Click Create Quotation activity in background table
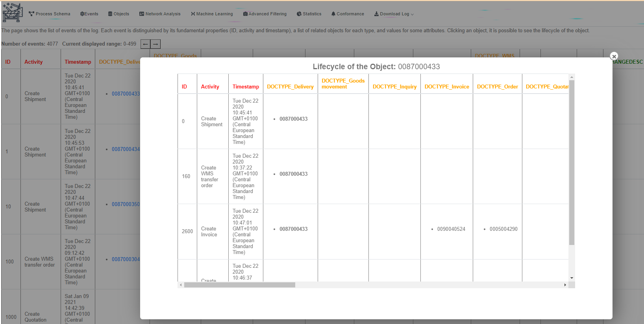Viewport: 644px width, 324px height. click(35, 317)
